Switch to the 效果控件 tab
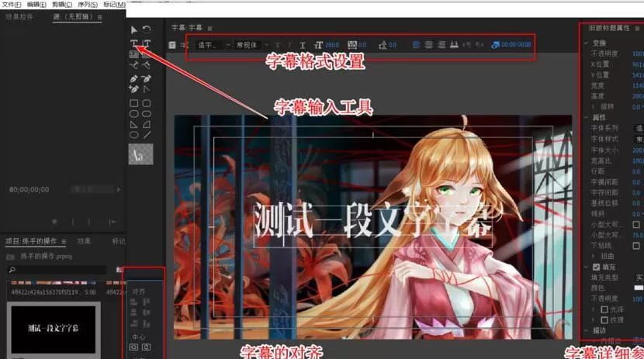The height and width of the screenshot is (359, 644). coord(19,17)
